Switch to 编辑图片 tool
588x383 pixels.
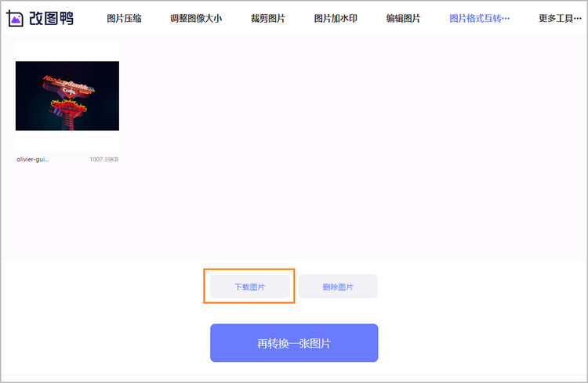[403, 18]
